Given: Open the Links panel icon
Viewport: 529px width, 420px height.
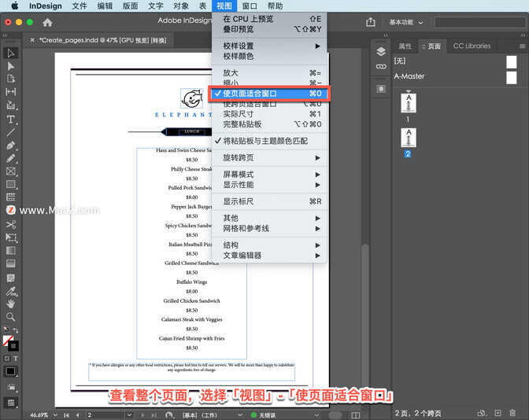Looking at the screenshot, I should click(x=381, y=66).
